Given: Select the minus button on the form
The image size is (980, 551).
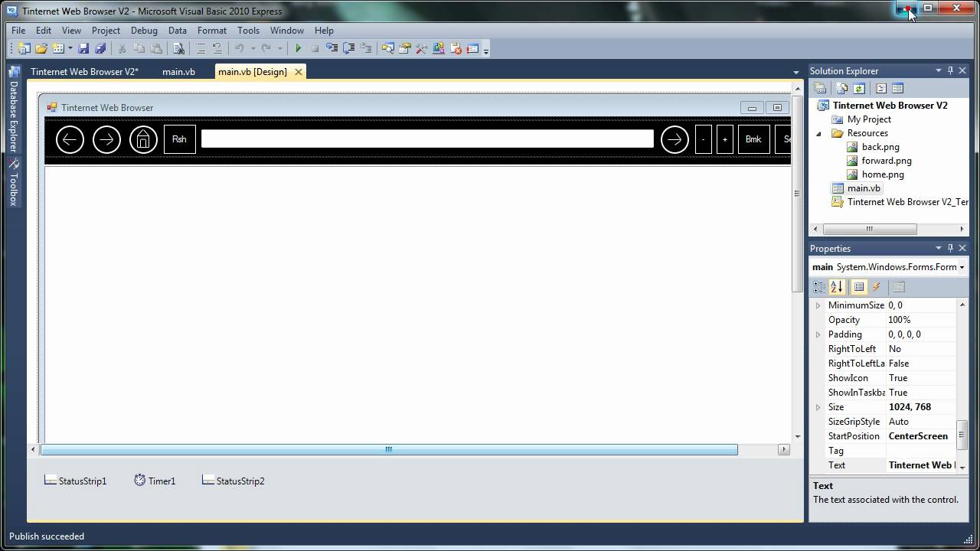Looking at the screenshot, I should pyautogui.click(x=704, y=139).
